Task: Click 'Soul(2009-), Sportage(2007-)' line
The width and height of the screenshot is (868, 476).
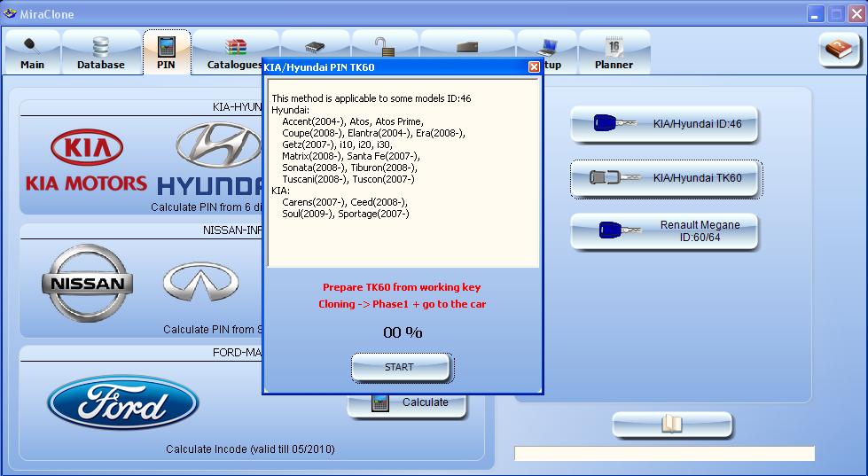Action: 346,214
